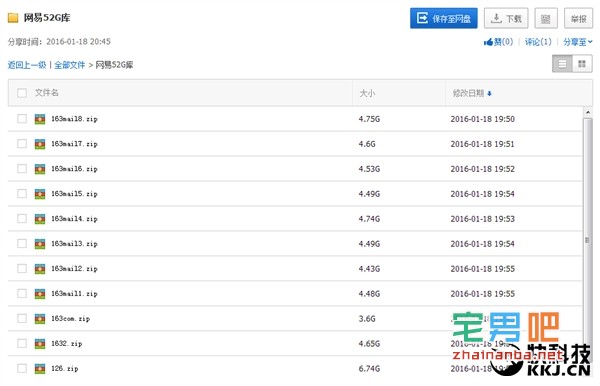600x386 pixels.
Task: Check the box for 163mail8.zip
Action: [22, 119]
